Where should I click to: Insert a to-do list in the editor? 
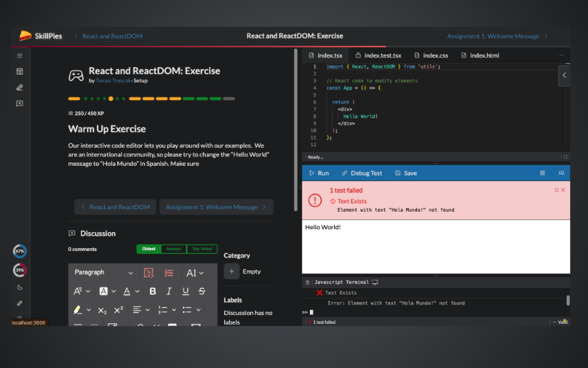tap(169, 273)
